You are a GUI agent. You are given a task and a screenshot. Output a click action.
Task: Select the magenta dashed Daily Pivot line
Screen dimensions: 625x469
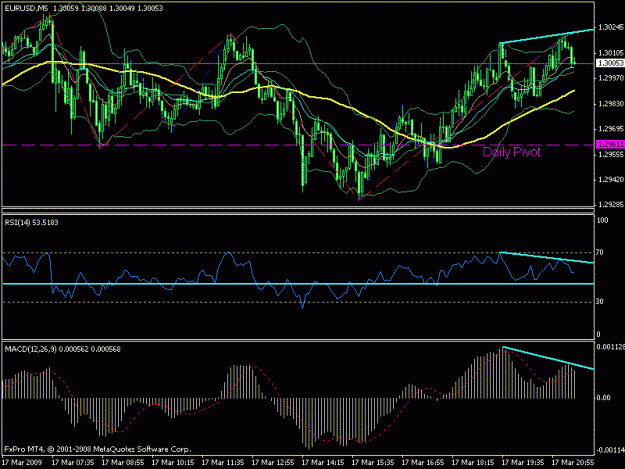298,145
